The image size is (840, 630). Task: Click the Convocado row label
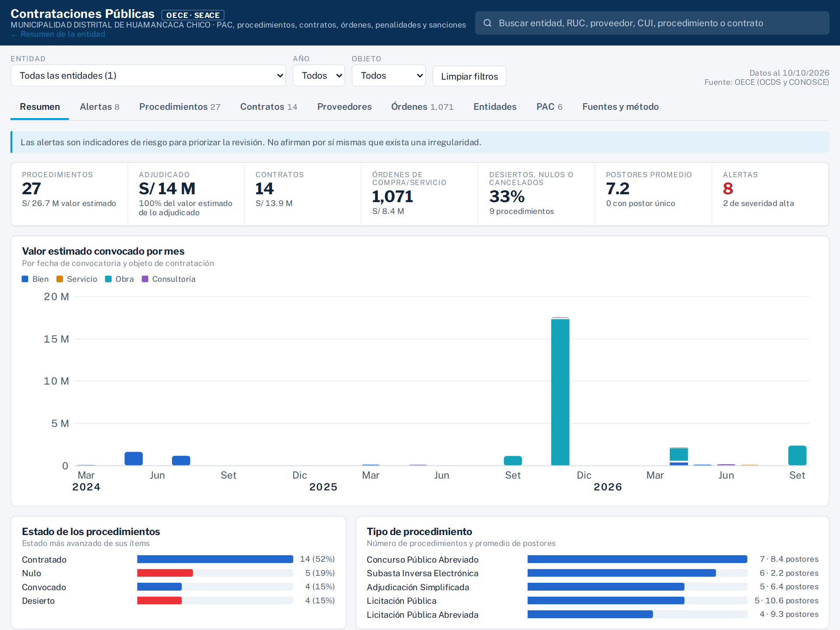click(44, 587)
